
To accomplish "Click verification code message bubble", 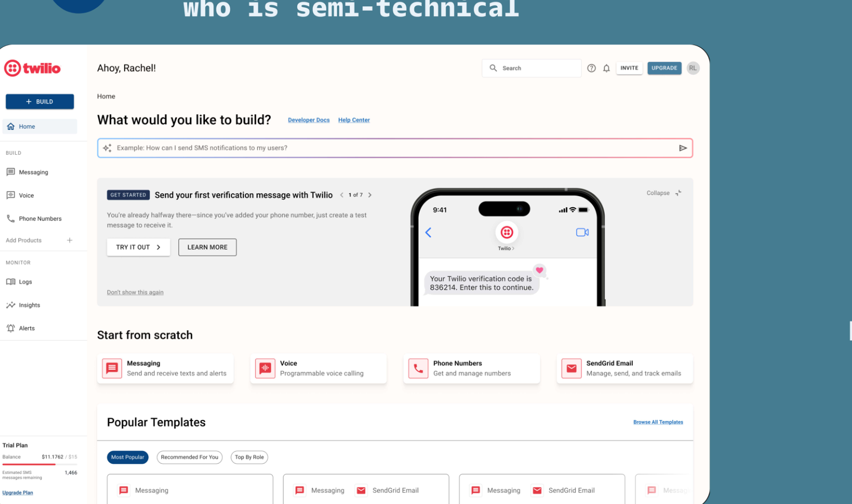I will tap(482, 283).
